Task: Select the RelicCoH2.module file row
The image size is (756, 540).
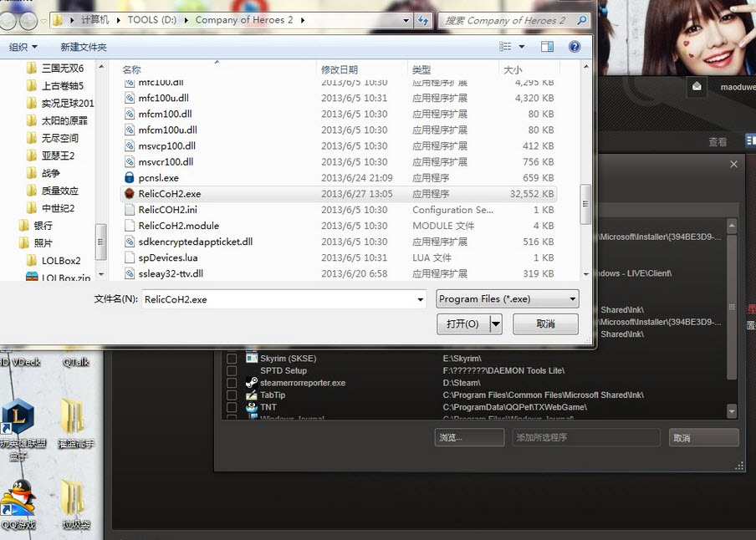Action: [x=339, y=226]
